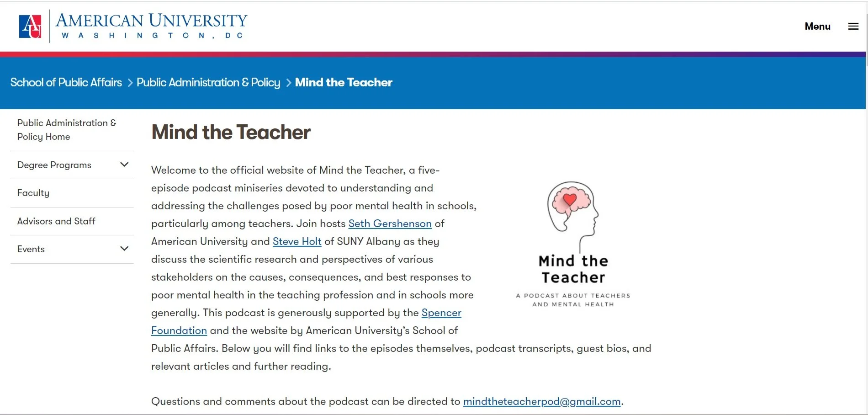Select Degree Programs in sidebar
This screenshot has height=415, width=868.
[54, 165]
